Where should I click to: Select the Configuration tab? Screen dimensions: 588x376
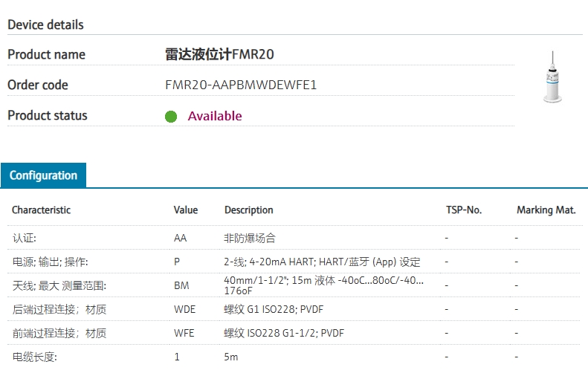point(44,175)
